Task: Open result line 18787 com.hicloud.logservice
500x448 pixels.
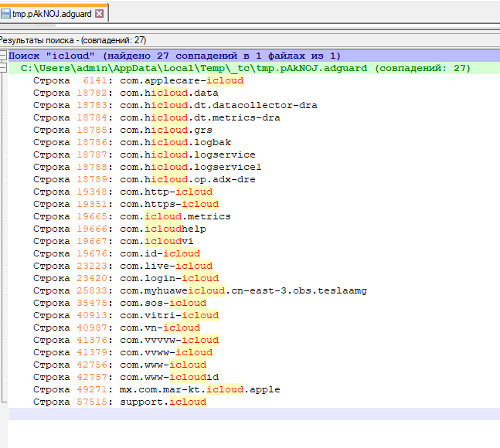Action: coord(145,154)
